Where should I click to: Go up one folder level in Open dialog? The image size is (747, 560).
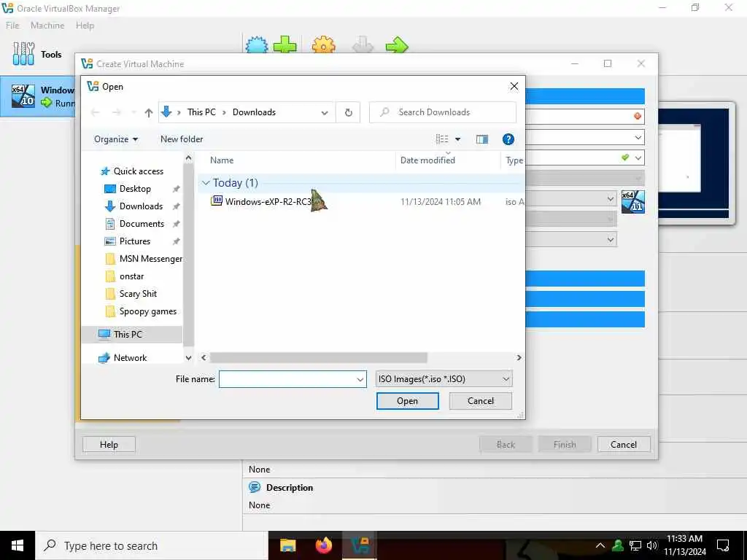point(149,112)
